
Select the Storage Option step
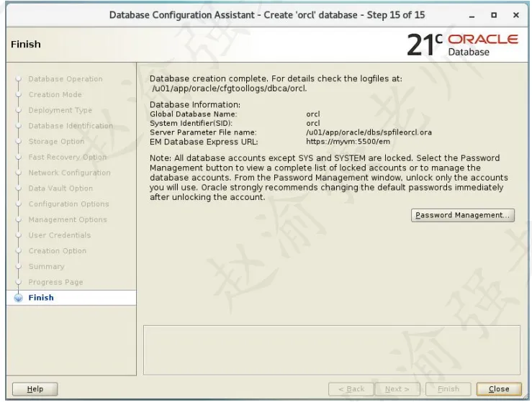coord(56,142)
